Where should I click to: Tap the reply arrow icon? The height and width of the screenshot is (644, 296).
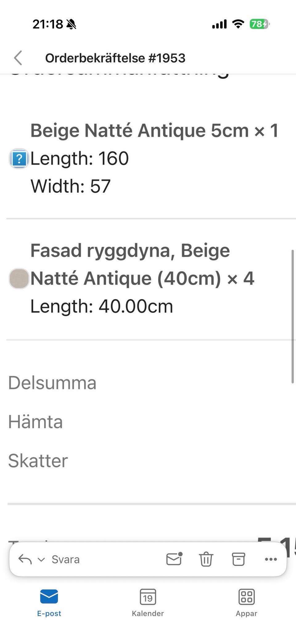pos(25,559)
